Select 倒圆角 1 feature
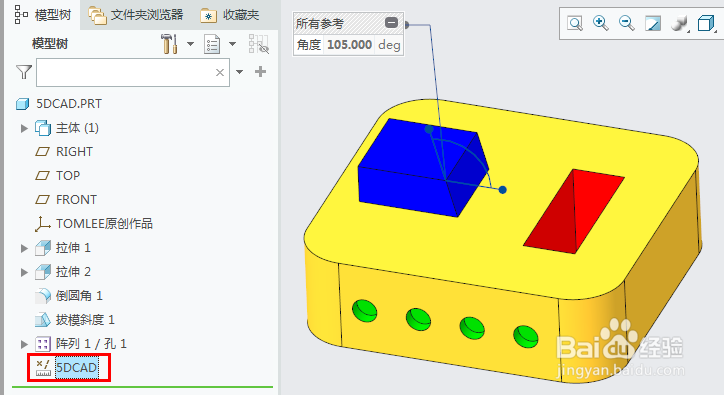Viewport: 724px width, 395px height. [x=79, y=296]
